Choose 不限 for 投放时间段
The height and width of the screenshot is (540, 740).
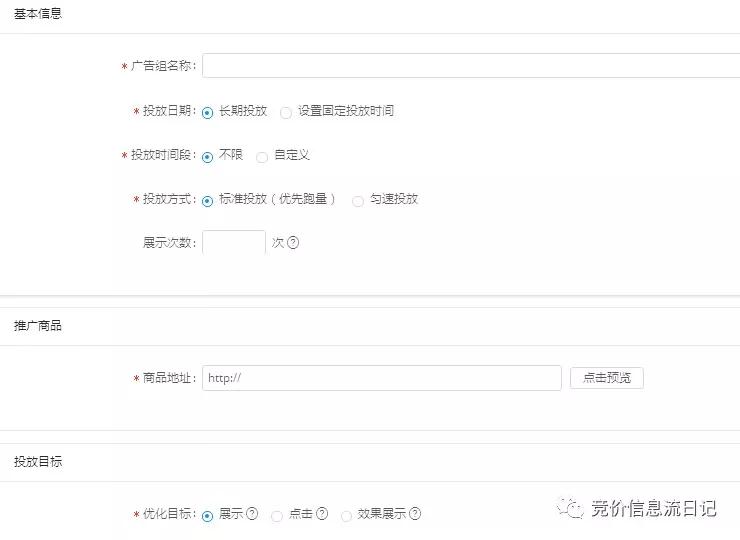(x=207, y=157)
